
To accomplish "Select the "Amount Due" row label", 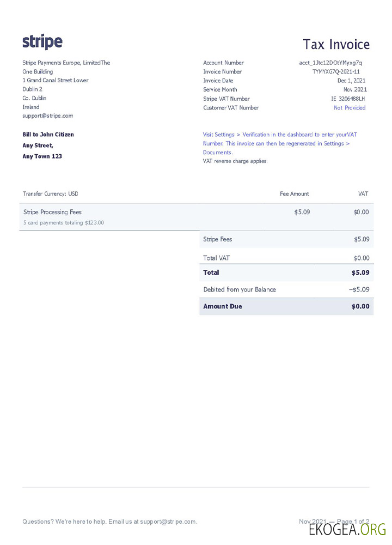I will 222,306.
